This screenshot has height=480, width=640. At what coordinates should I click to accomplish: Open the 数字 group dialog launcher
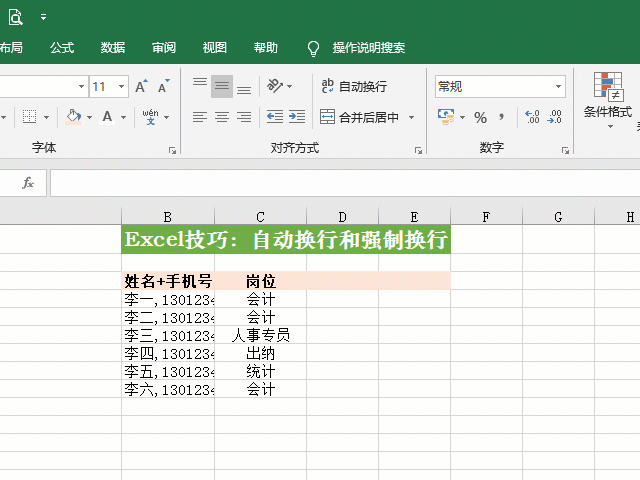[x=565, y=151]
